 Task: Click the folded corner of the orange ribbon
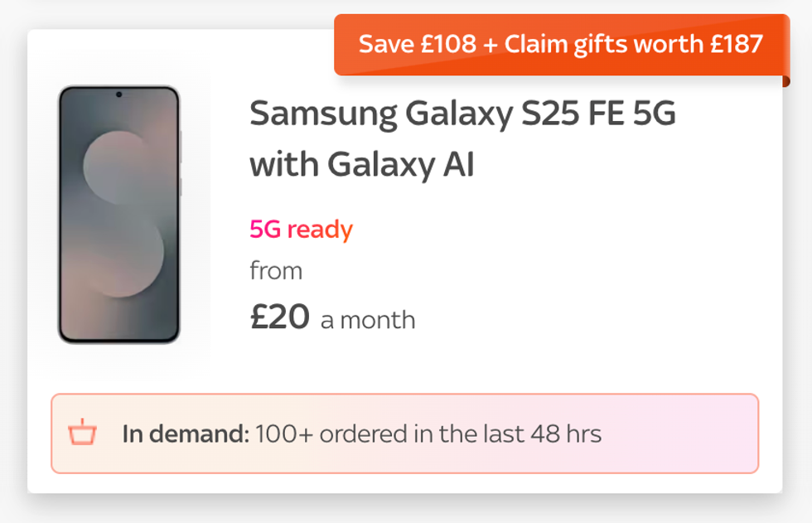[x=785, y=81]
